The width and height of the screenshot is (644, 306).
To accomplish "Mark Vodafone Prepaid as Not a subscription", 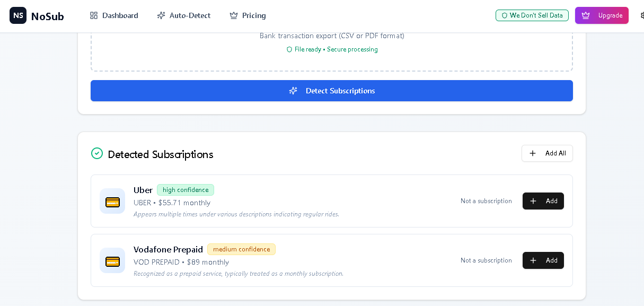I will point(486,260).
